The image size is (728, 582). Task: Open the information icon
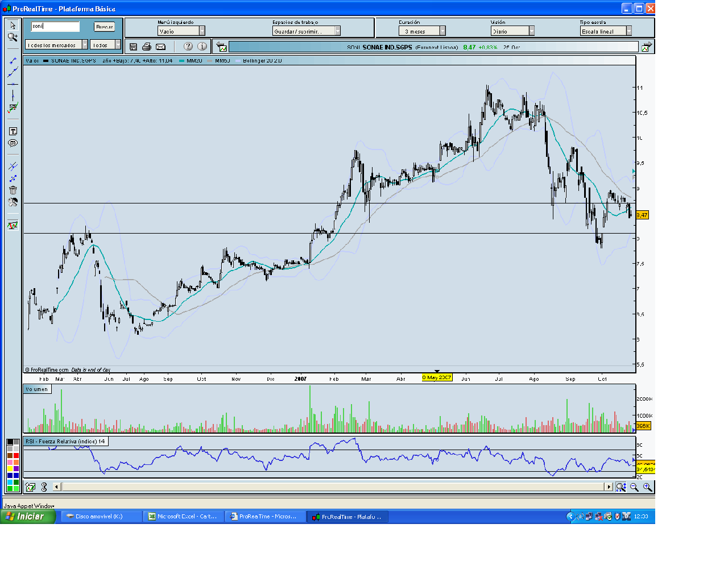coord(202,47)
